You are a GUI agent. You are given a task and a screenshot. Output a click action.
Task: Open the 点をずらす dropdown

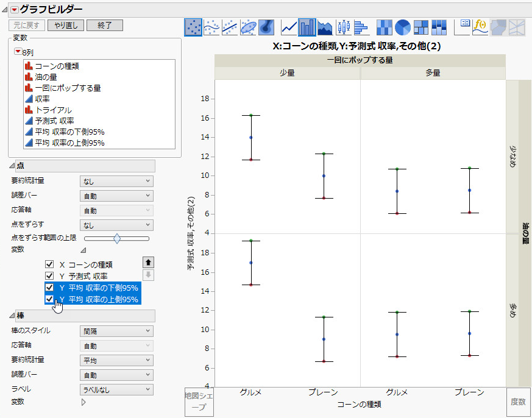point(117,225)
